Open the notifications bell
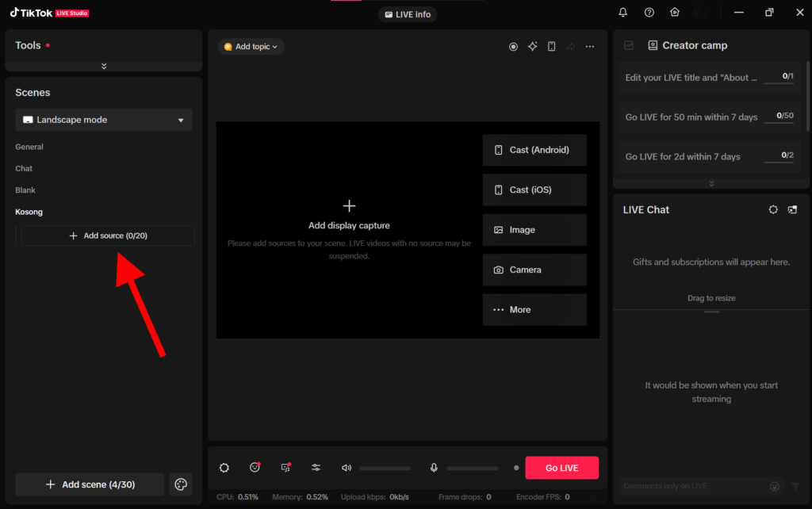The width and height of the screenshot is (812, 509). pos(622,13)
